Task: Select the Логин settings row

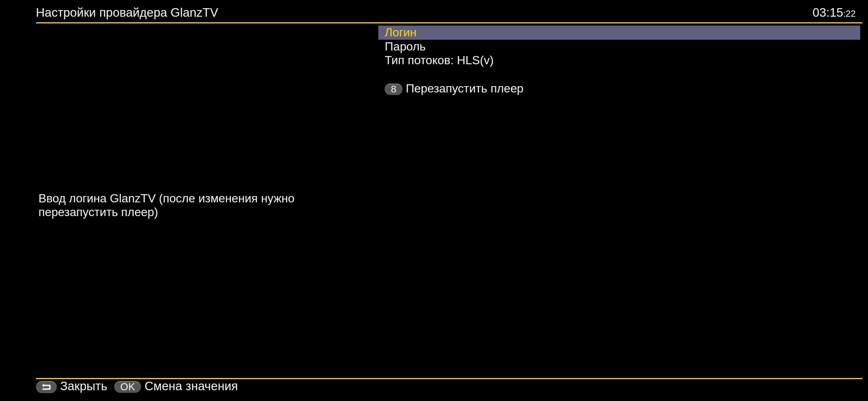Action: tap(619, 33)
